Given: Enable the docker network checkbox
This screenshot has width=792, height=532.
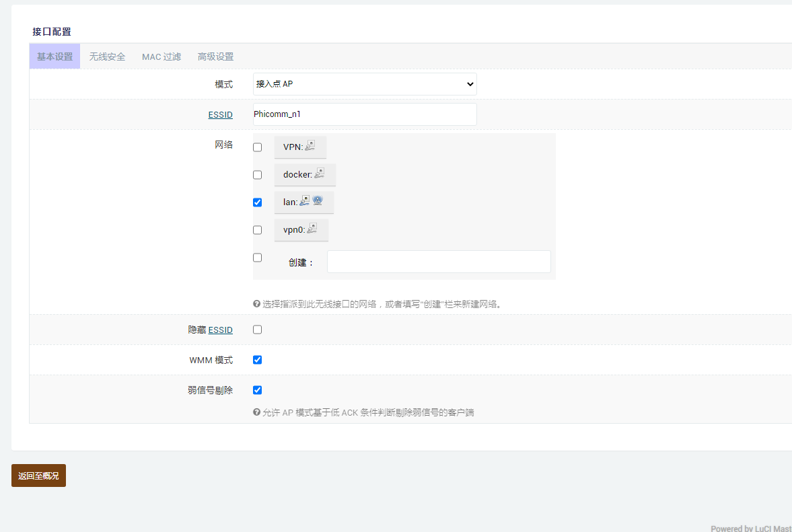Looking at the screenshot, I should (x=258, y=175).
